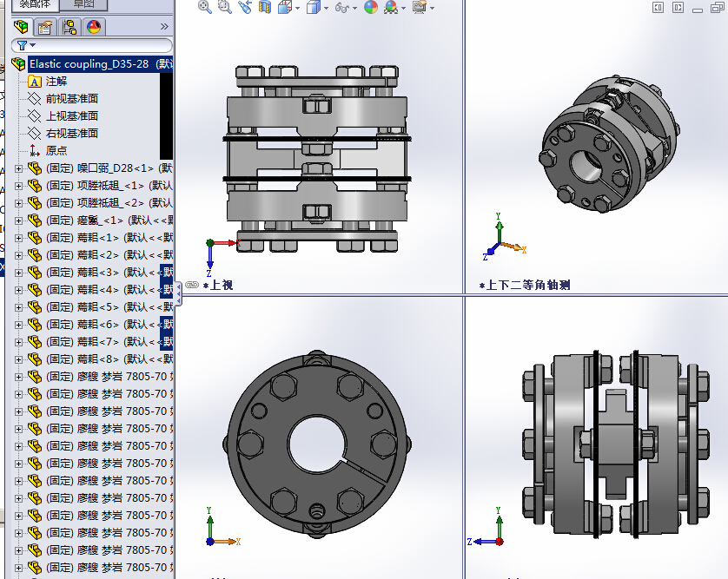Expand the (固定) 项塍祇蒩_<1> component node
This screenshot has height=579, width=728.
click(x=18, y=186)
